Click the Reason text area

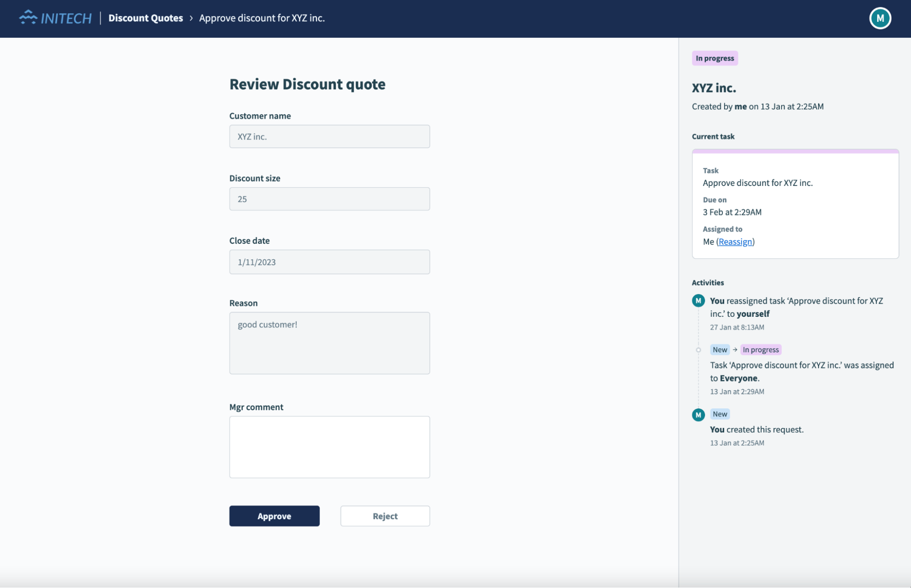click(329, 343)
